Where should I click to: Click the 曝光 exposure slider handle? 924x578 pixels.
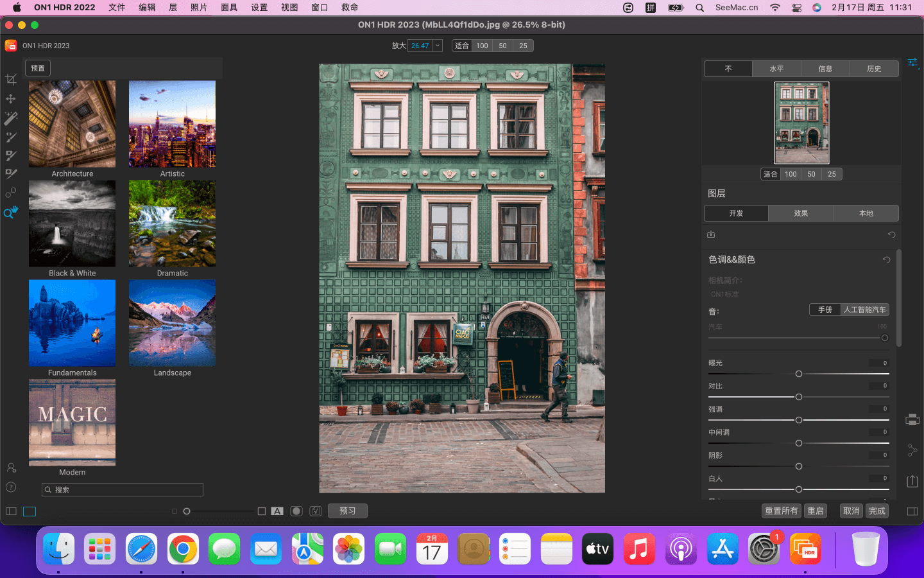coord(799,374)
